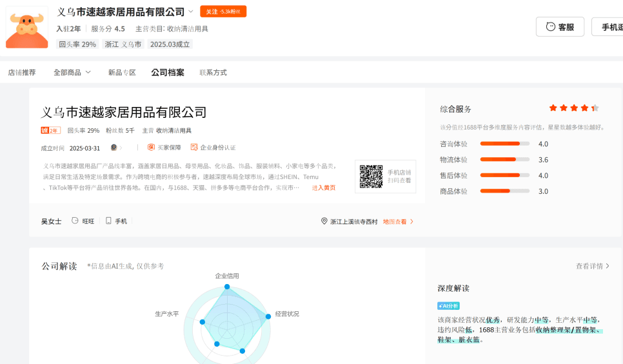Click the location pin icon

pos(324,221)
